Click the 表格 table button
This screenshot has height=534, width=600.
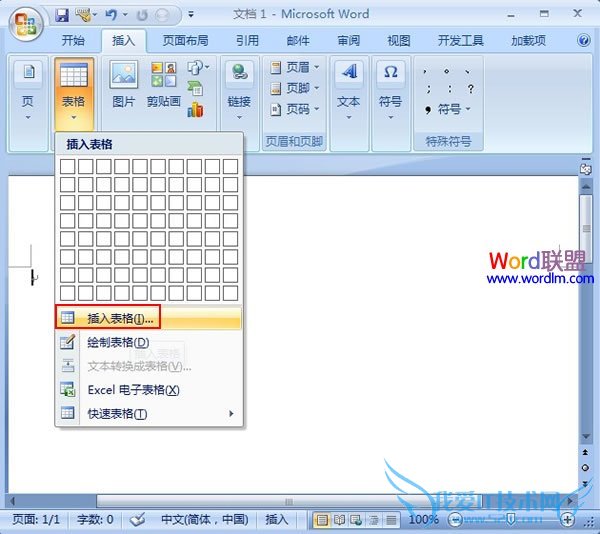[73, 94]
